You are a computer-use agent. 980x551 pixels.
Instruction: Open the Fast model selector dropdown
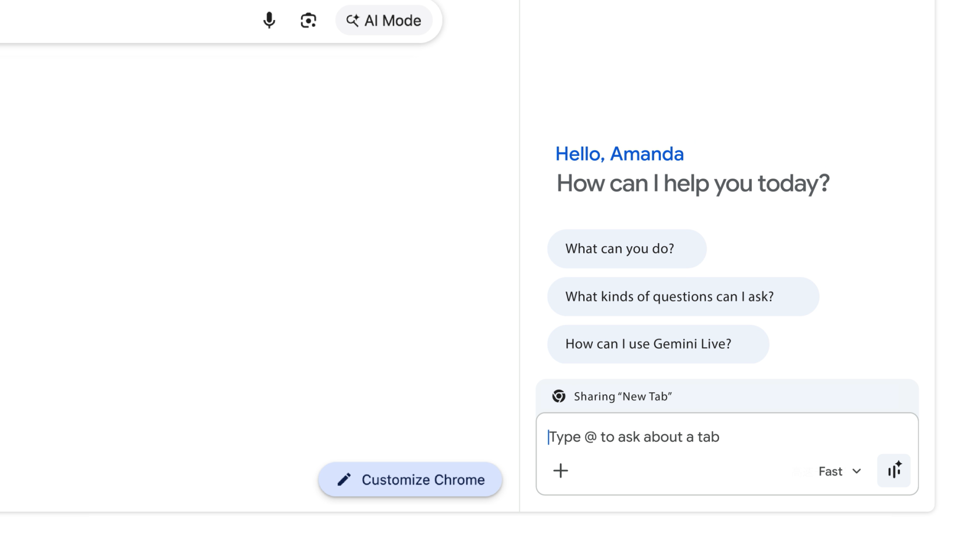click(830, 471)
